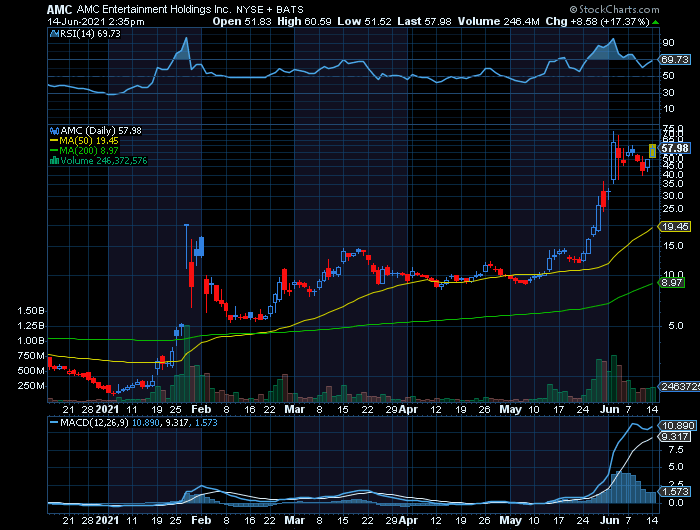Viewport: 700px width, 530px height.
Task: Click the StockCharts.com copyright text
Action: tap(614, 9)
